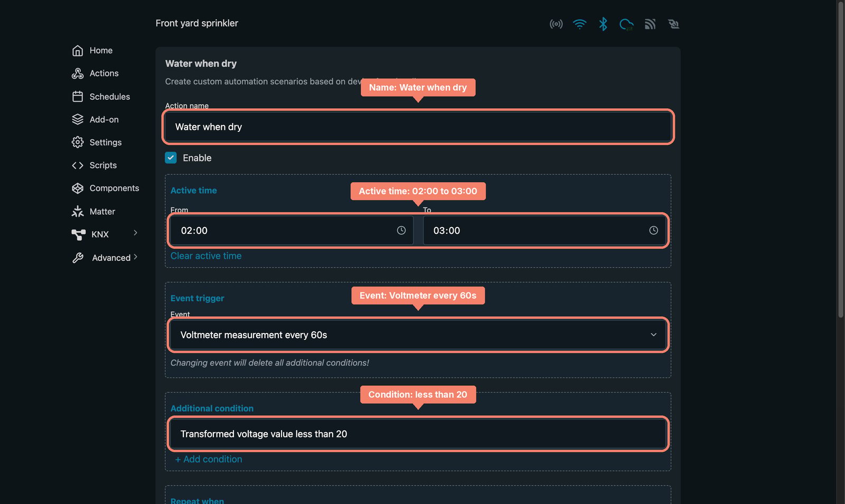The height and width of the screenshot is (504, 845).
Task: Click the clock icon in From field
Action: click(x=401, y=231)
